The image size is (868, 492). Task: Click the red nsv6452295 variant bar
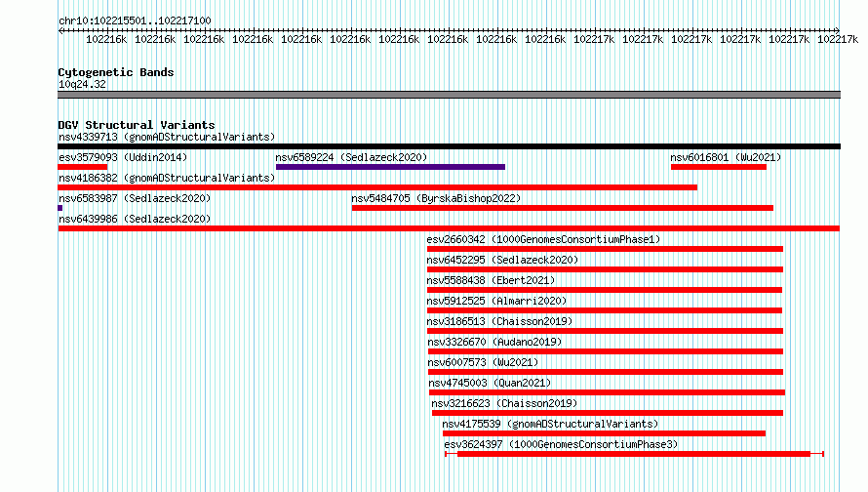[605, 269]
